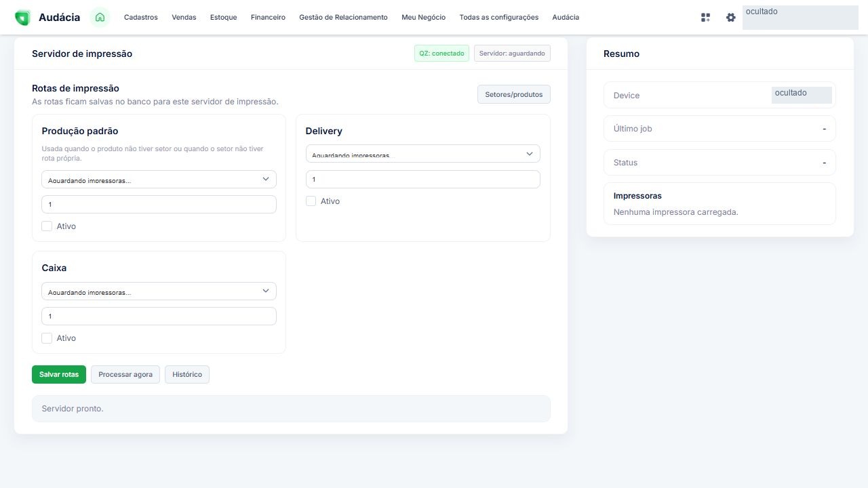Click the Servidor: aguardando status badge
This screenshot has height=488, width=868.
pos(512,54)
